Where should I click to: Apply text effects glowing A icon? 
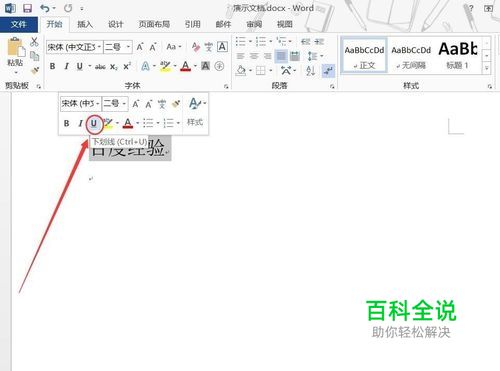(x=145, y=66)
